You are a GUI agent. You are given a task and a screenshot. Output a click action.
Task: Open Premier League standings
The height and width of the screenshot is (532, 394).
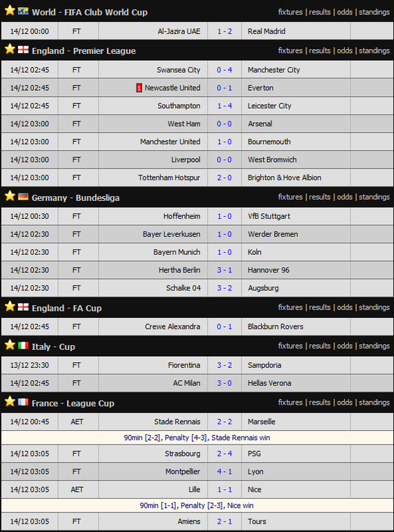click(x=375, y=51)
